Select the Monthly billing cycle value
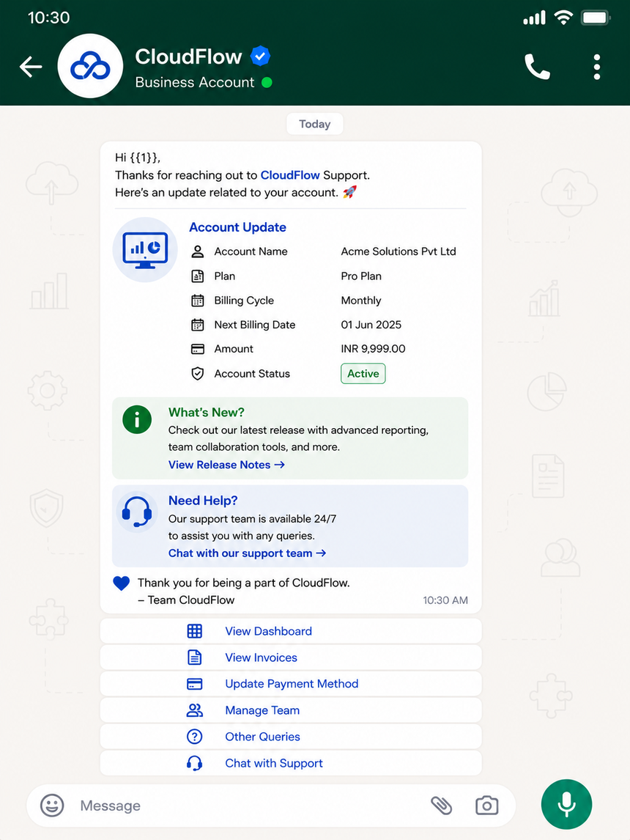 point(361,301)
